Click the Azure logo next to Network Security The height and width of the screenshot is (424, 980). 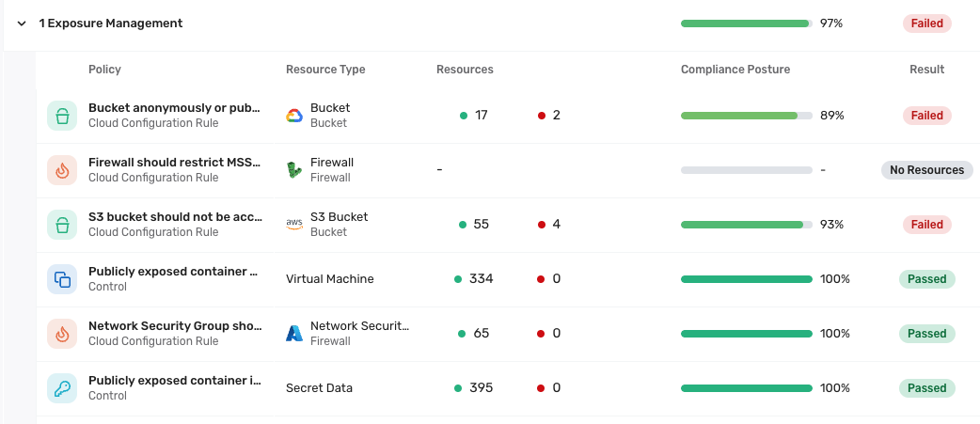pos(294,334)
